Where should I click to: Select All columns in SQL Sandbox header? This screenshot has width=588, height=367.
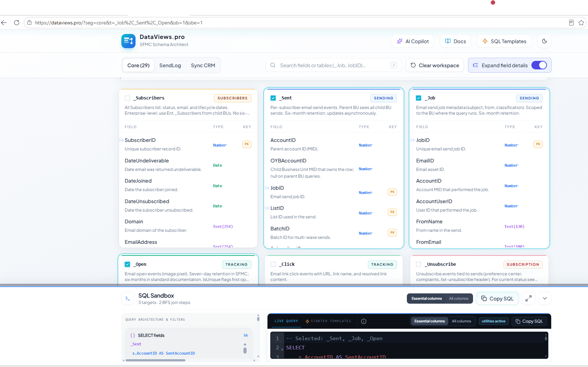click(x=459, y=299)
